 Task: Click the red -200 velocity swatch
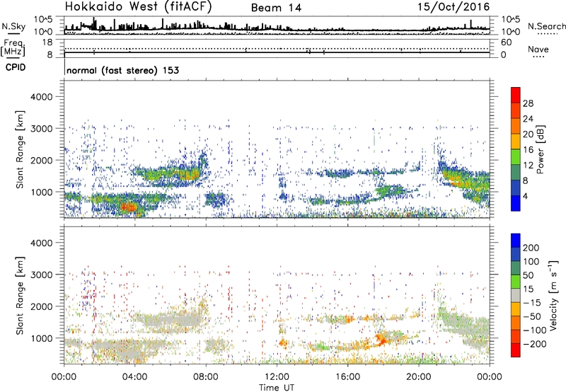(516, 350)
